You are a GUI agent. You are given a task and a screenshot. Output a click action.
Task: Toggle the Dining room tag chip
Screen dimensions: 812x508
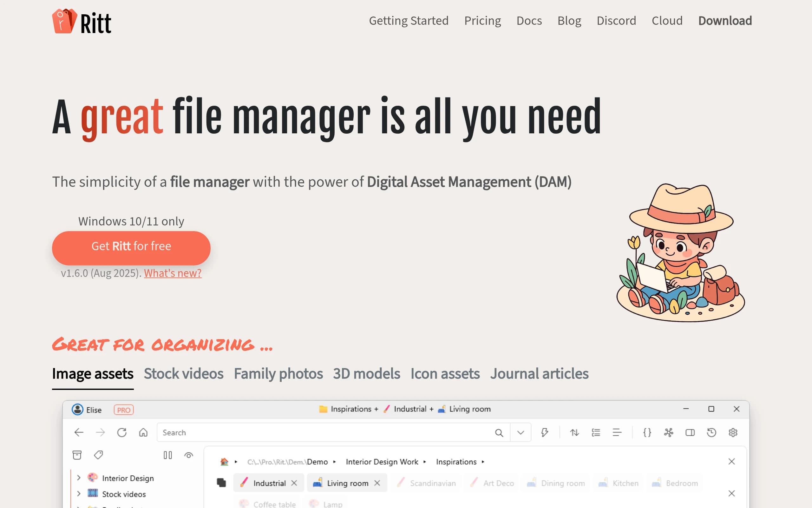[x=556, y=483]
